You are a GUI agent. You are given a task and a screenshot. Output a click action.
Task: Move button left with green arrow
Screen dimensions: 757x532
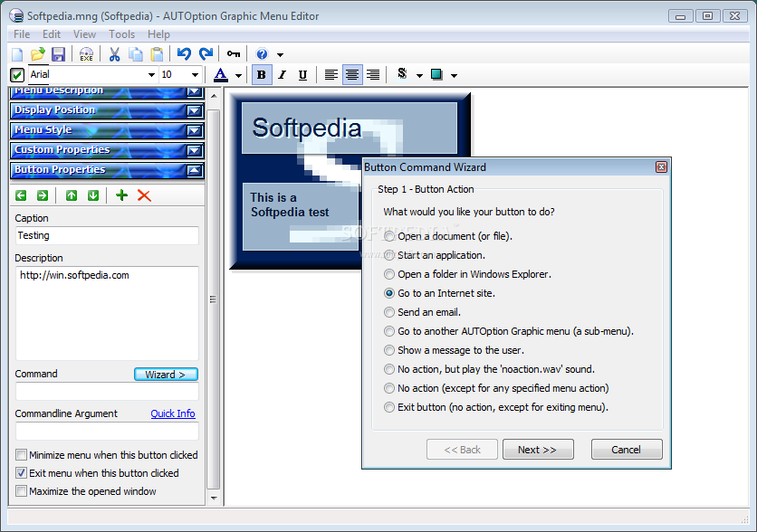(x=21, y=195)
